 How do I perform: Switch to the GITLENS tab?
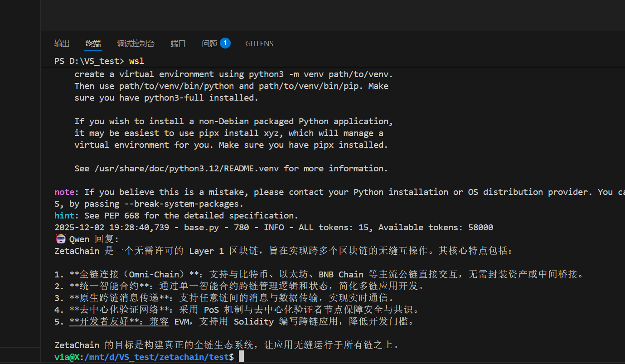pos(259,44)
